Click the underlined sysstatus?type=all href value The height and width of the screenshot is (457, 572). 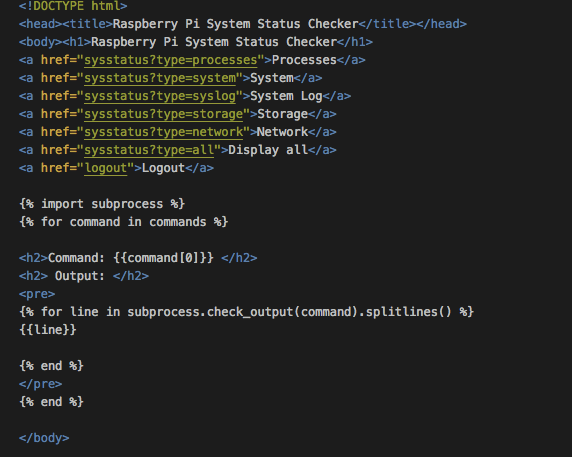point(149,150)
